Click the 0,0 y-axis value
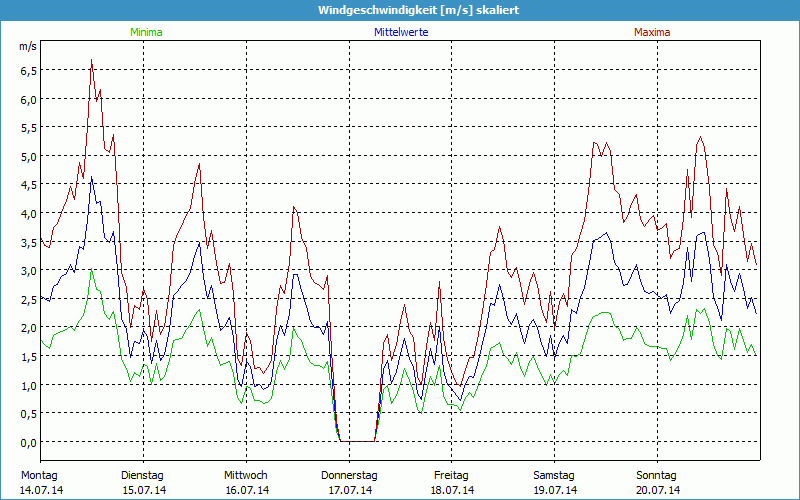The width and height of the screenshot is (800, 500). click(x=29, y=442)
